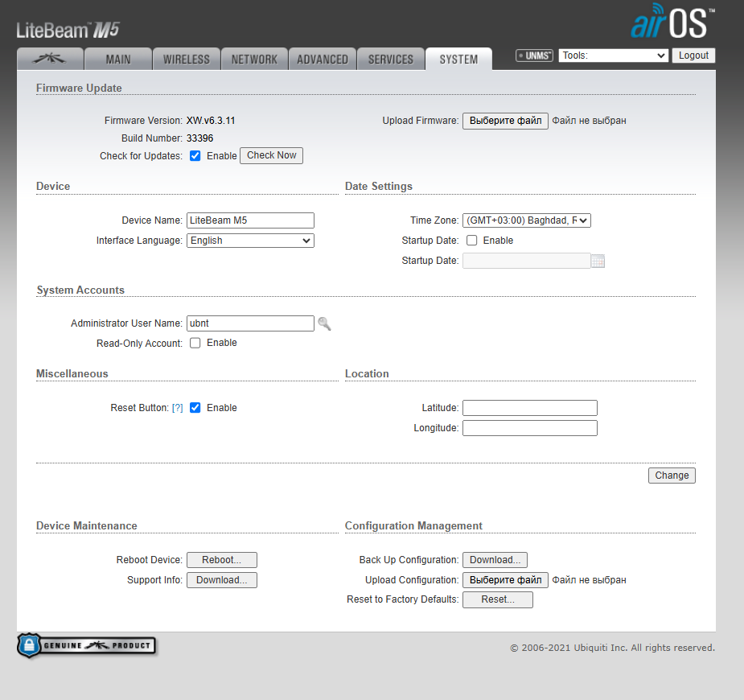Click the Change button

coord(672,476)
